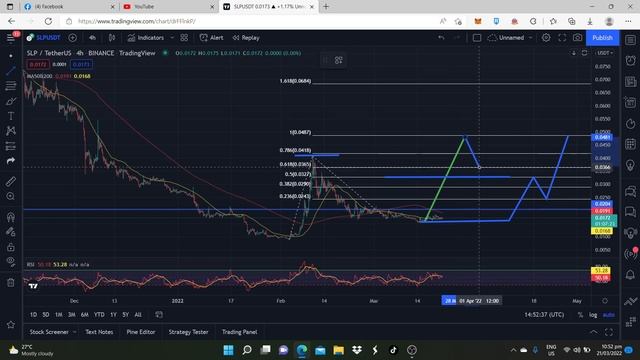Select YTD date range
640x360 pixels.
coord(99,315)
